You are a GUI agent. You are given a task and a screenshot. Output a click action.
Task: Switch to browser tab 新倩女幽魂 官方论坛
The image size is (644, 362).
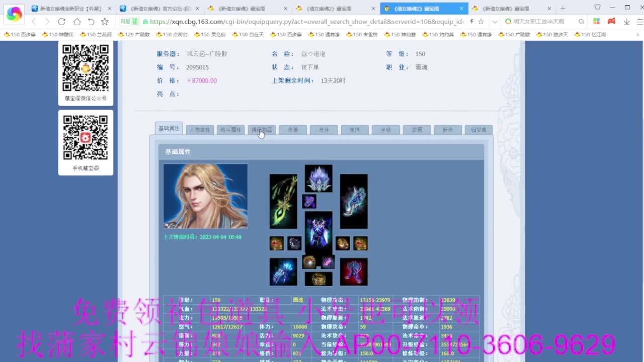point(159,9)
